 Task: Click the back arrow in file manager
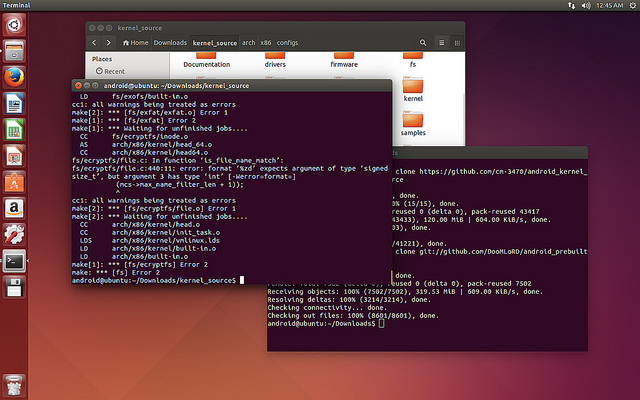95,43
